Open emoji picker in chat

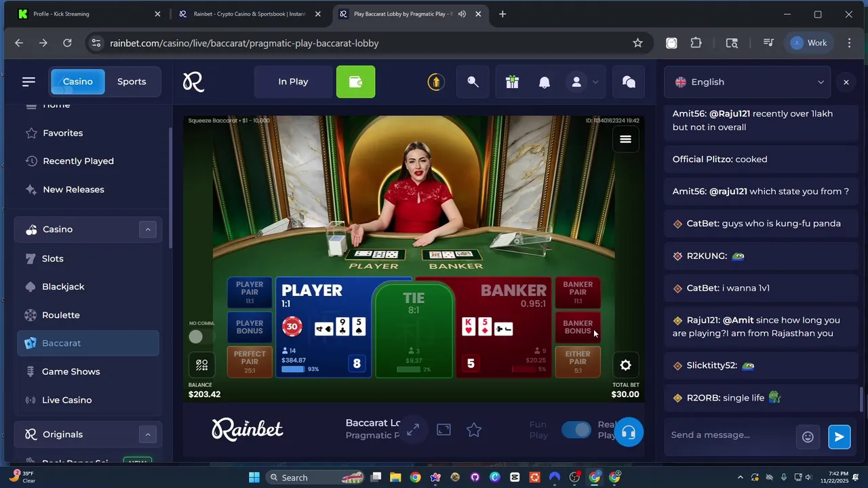(808, 436)
